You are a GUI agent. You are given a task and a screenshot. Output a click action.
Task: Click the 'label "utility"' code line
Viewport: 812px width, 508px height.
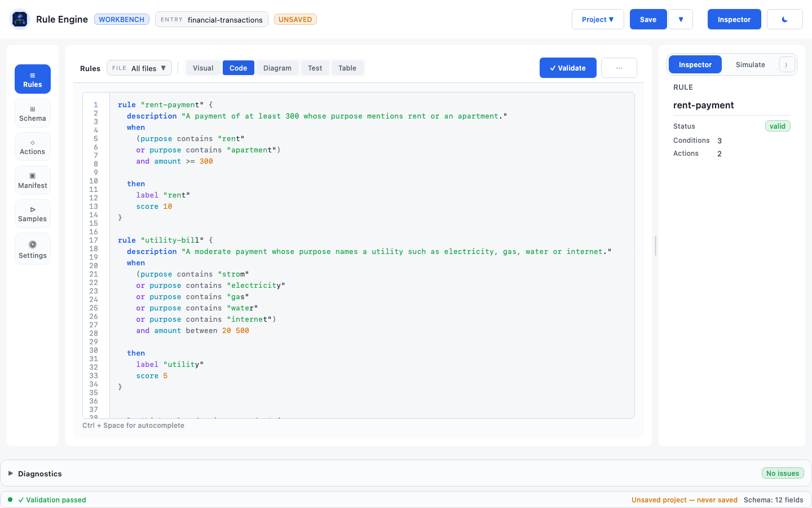(170, 364)
